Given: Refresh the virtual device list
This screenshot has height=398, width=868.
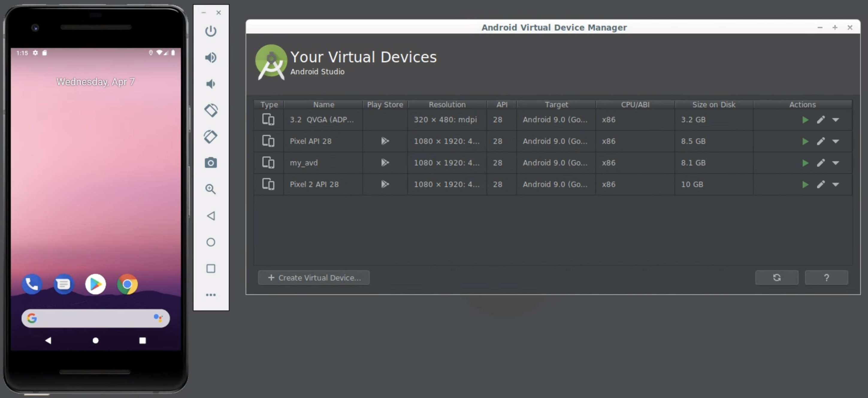Looking at the screenshot, I should point(776,278).
